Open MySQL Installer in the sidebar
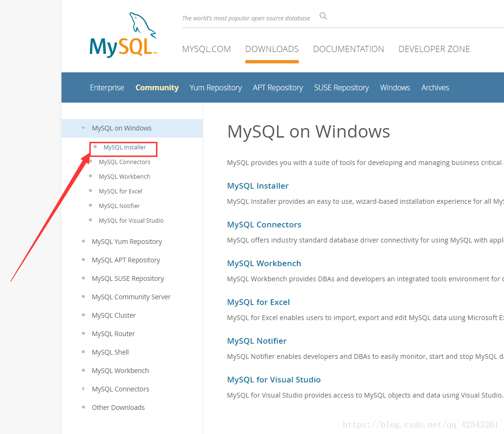 (x=124, y=147)
